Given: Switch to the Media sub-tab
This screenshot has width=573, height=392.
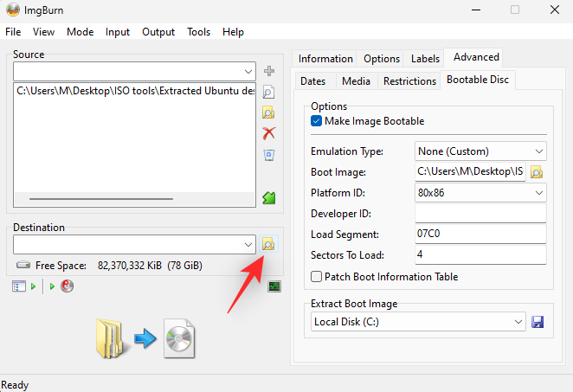Looking at the screenshot, I should pos(356,81).
